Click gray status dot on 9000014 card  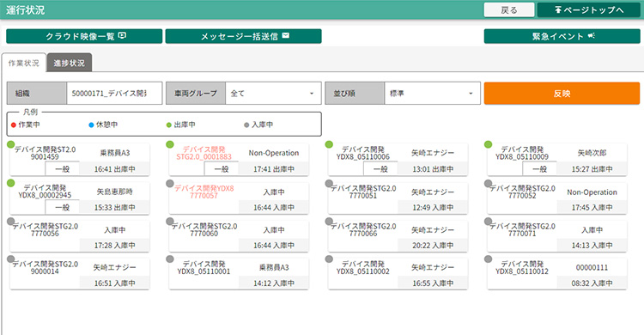click(x=10, y=259)
